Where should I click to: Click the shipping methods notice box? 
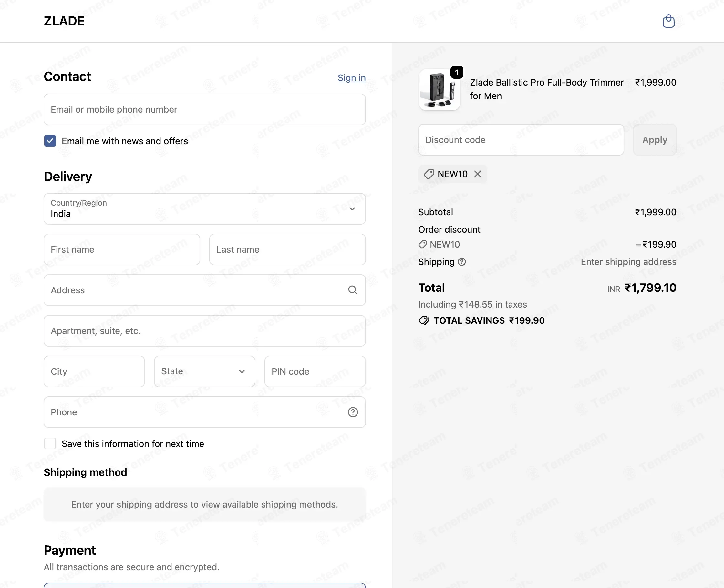pyautogui.click(x=205, y=504)
